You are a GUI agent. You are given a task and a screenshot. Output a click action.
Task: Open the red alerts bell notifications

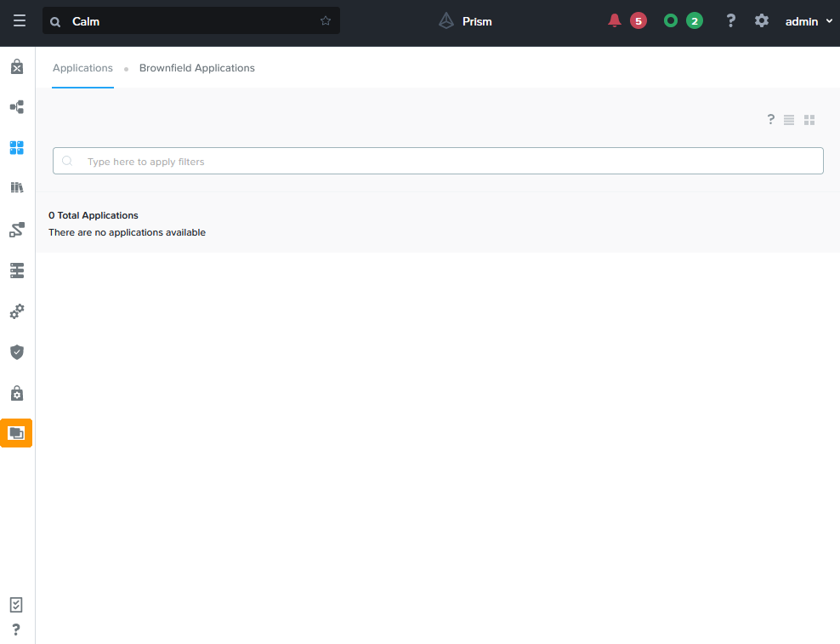pos(615,21)
